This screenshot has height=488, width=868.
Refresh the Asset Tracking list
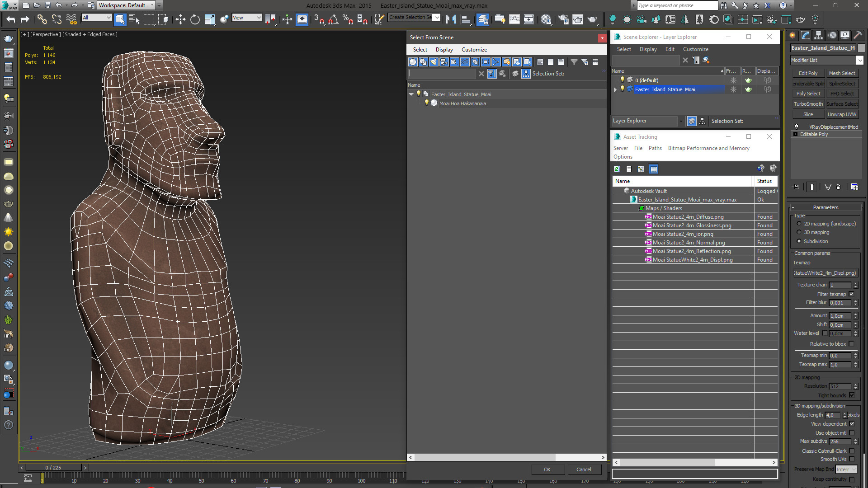click(617, 169)
